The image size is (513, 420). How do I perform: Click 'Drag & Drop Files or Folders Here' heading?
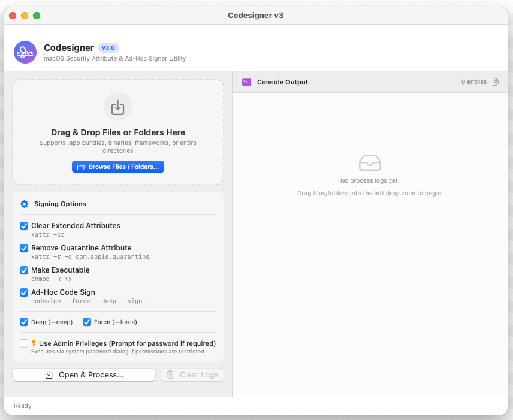[x=118, y=132]
